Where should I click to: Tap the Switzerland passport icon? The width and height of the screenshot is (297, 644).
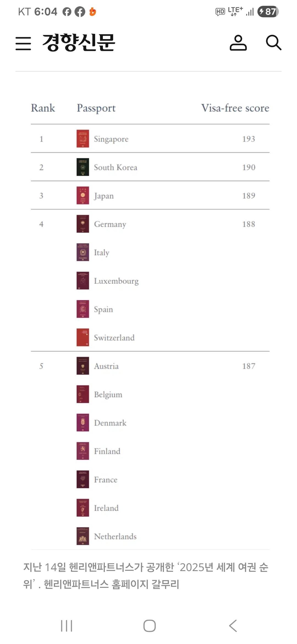(83, 337)
